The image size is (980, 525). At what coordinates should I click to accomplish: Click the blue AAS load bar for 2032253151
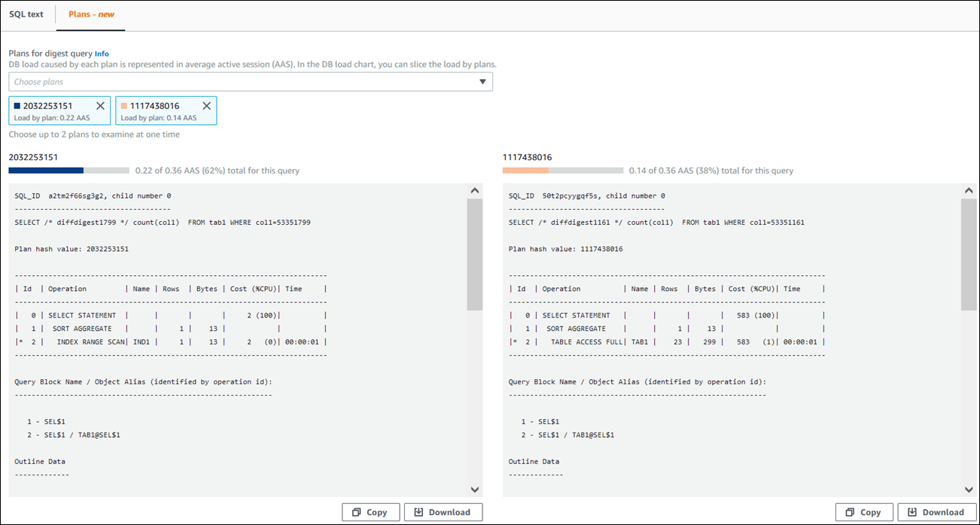click(x=46, y=171)
